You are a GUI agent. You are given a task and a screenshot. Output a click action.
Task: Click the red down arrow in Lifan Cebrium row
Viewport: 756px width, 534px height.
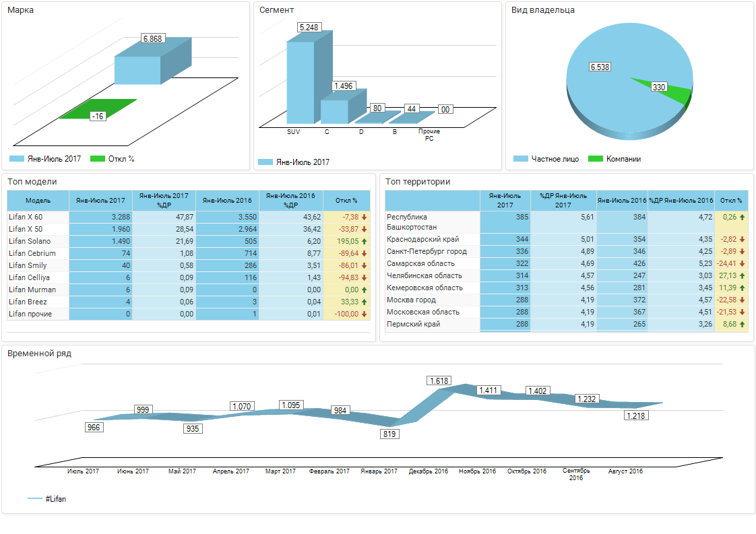click(x=365, y=253)
